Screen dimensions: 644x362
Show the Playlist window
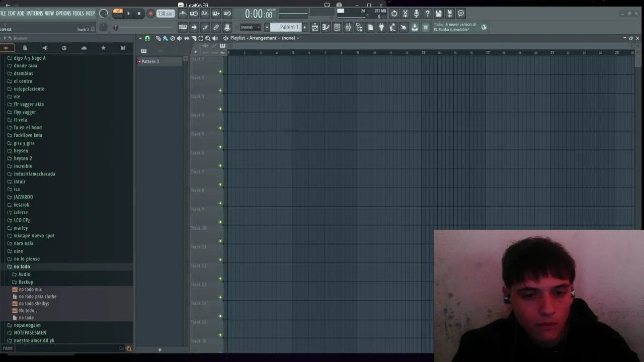coord(315,27)
